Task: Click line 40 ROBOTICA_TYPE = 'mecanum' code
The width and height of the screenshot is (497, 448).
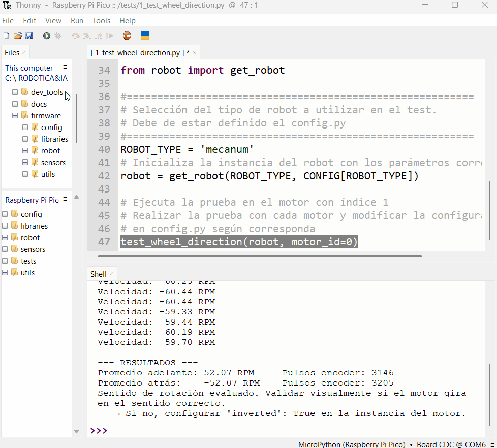Action: (x=187, y=149)
